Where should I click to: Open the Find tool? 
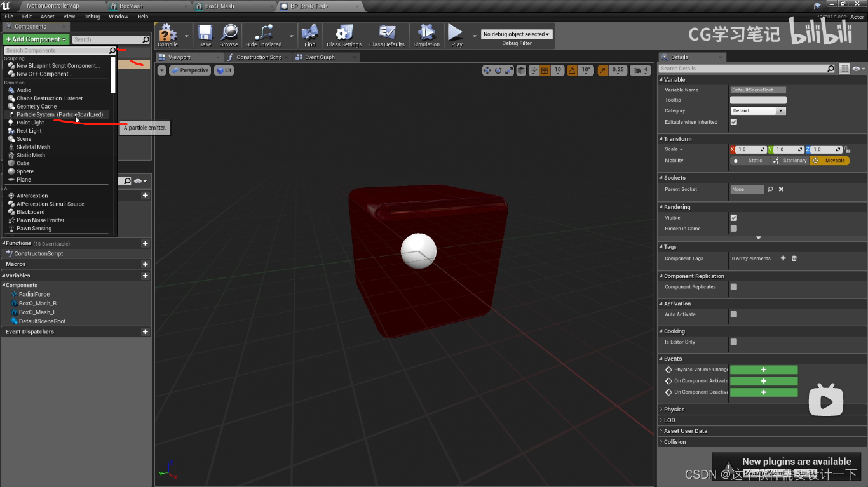click(x=310, y=36)
